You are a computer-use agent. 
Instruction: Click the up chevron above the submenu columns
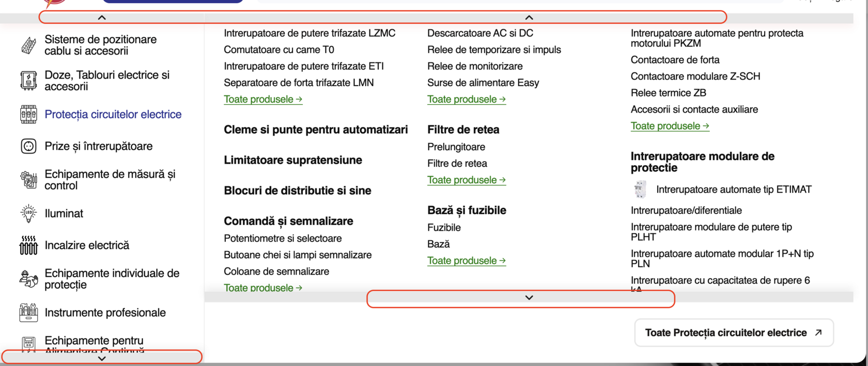[529, 18]
